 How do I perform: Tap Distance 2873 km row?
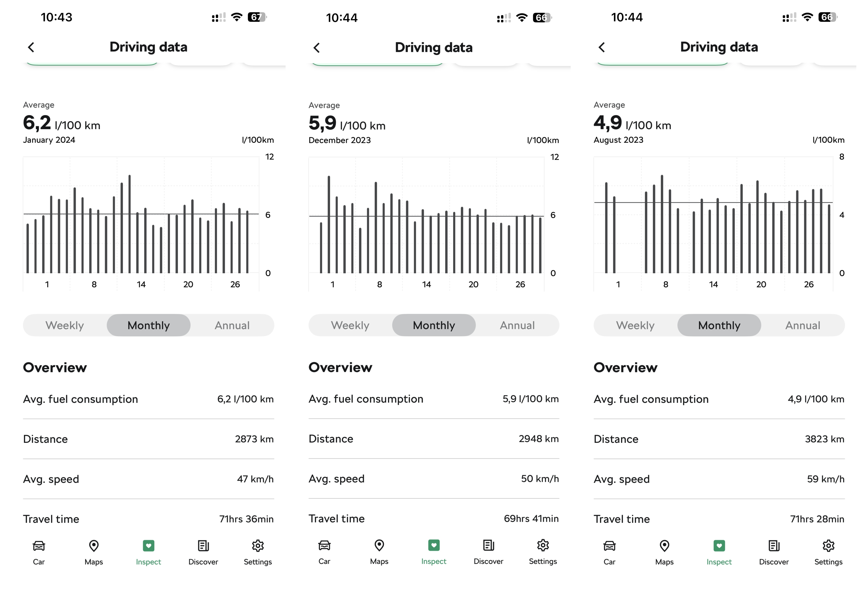coord(148,439)
